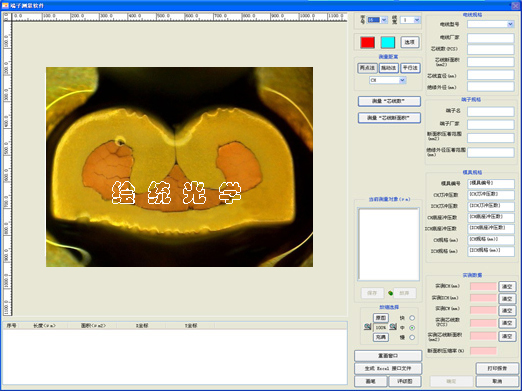
Task: Click the fill (充满) zoom button
Action: [x=381, y=337]
